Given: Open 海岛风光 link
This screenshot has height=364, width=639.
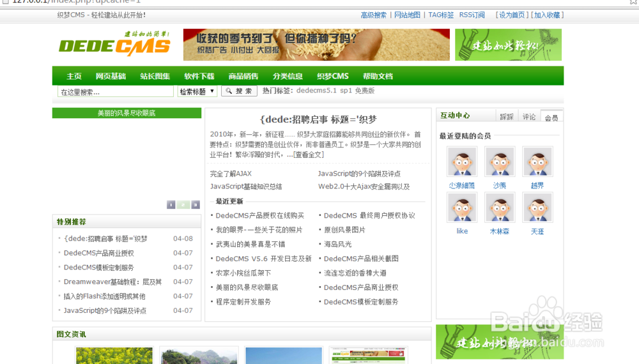Looking at the screenshot, I should click(337, 245).
